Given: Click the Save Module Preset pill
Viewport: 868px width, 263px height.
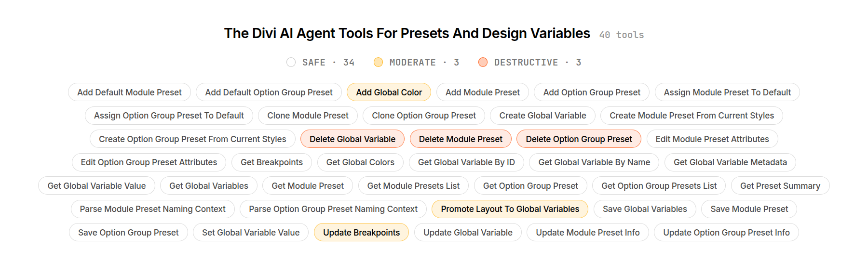Looking at the screenshot, I should pyautogui.click(x=749, y=209).
